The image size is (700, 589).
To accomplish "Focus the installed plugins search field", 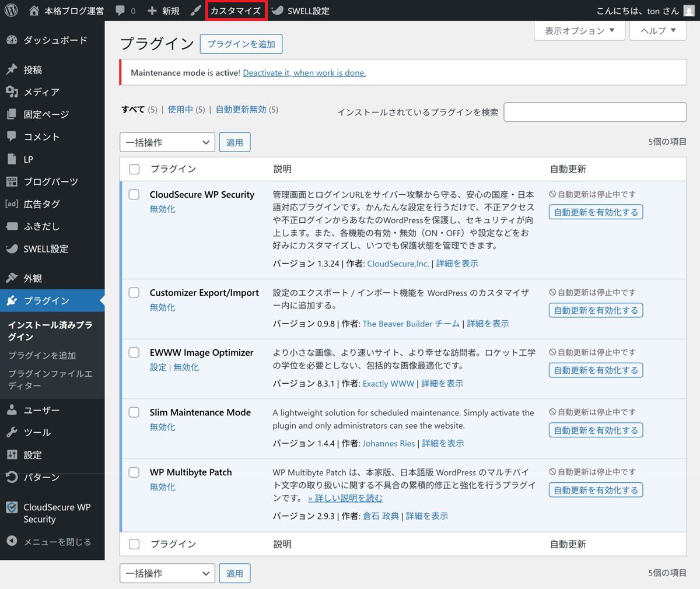I will click(x=595, y=112).
